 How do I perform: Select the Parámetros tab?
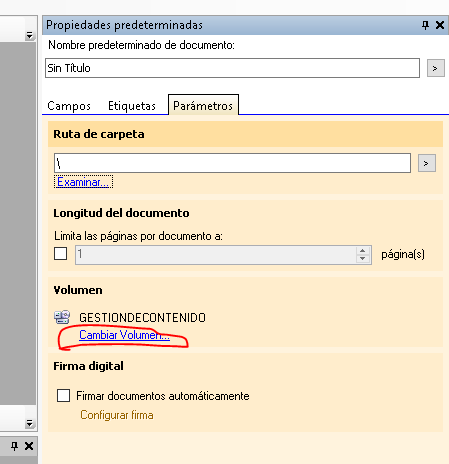pos(203,105)
